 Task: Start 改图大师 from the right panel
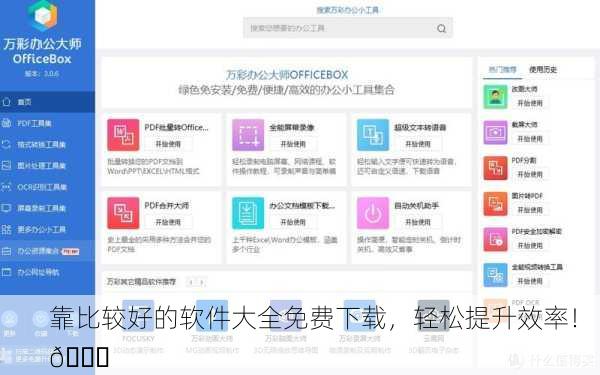click(530, 103)
